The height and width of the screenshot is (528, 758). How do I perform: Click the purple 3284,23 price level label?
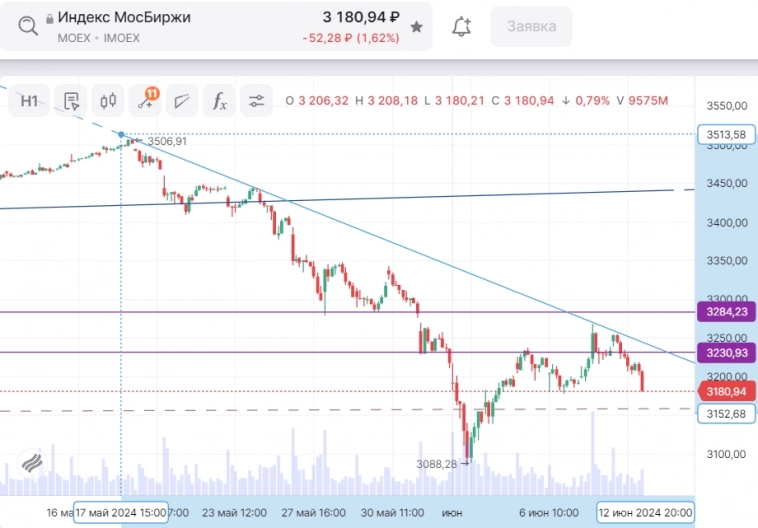click(725, 312)
